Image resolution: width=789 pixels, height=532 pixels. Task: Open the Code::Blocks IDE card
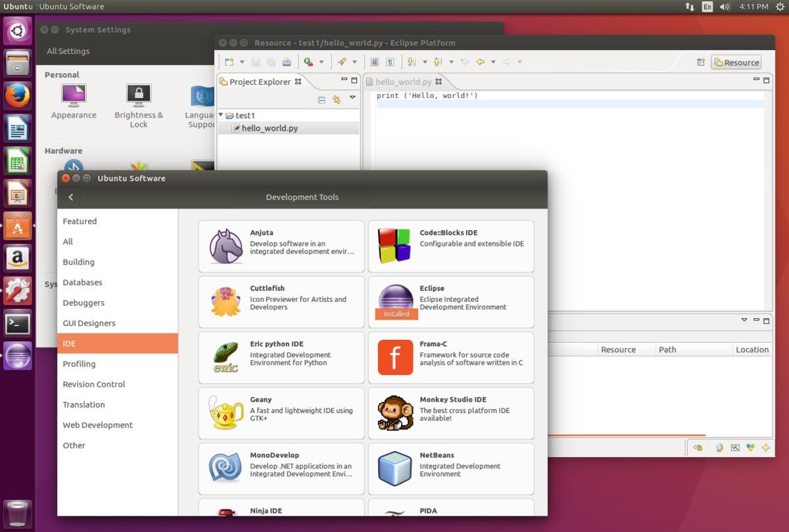point(451,246)
